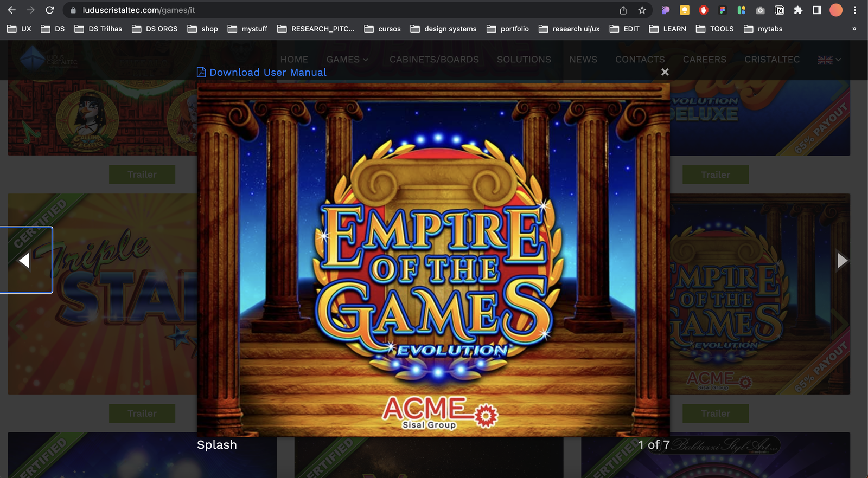Click the Splash caption text
The width and height of the screenshot is (868, 478).
pos(217,445)
